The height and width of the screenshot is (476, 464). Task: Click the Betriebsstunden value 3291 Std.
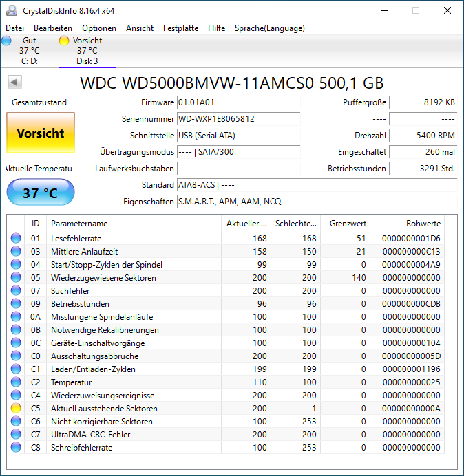coord(423,169)
